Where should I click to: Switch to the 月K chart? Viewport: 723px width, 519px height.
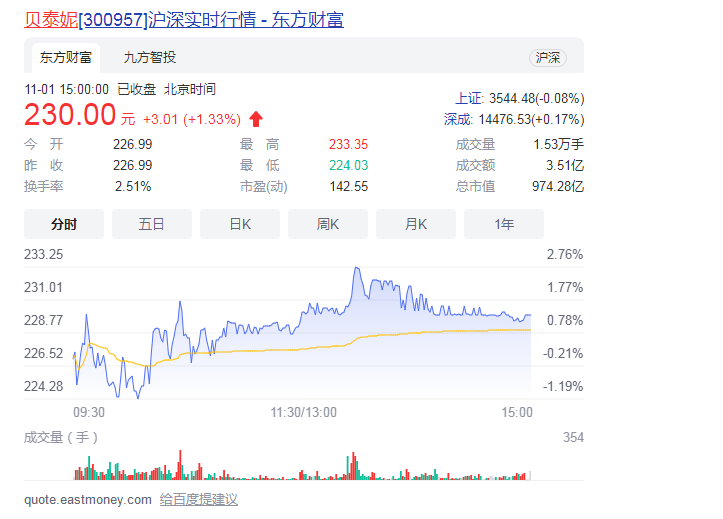416,224
